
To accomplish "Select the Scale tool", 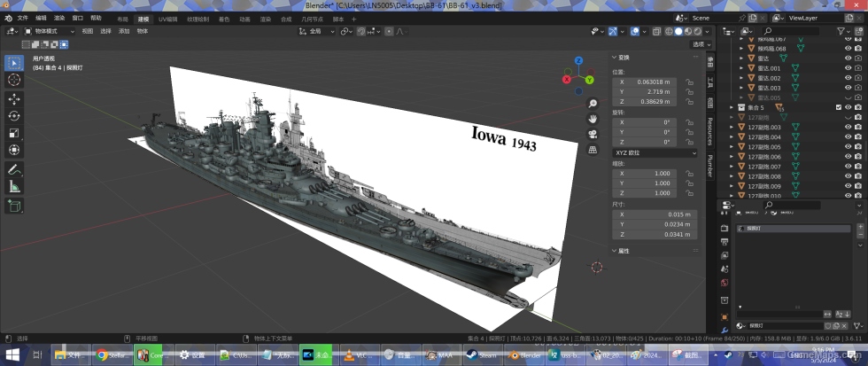I will tap(14, 133).
